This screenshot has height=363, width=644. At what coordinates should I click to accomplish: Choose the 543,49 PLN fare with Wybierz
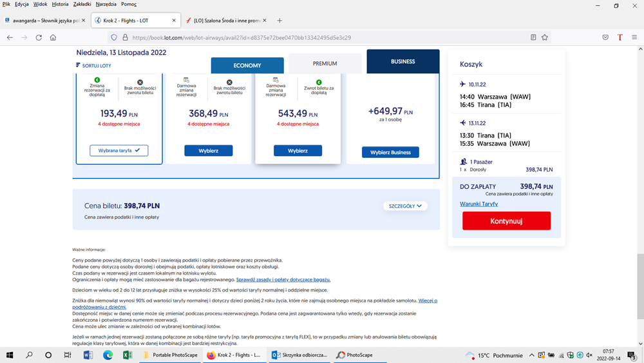pyautogui.click(x=298, y=150)
